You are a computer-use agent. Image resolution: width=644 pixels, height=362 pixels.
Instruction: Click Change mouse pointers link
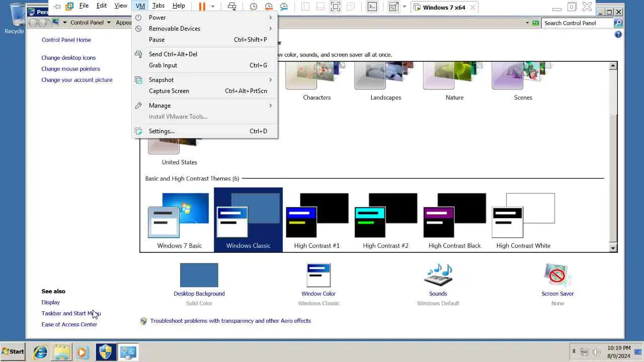point(70,69)
